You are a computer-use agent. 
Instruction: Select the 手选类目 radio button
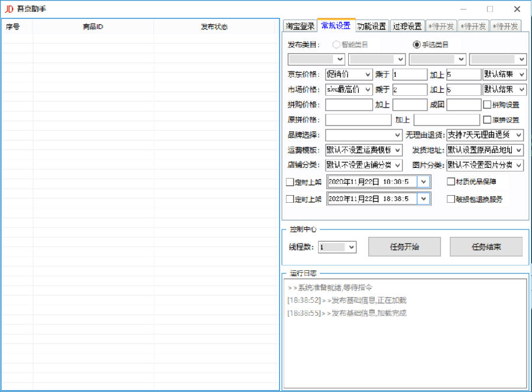click(x=417, y=44)
